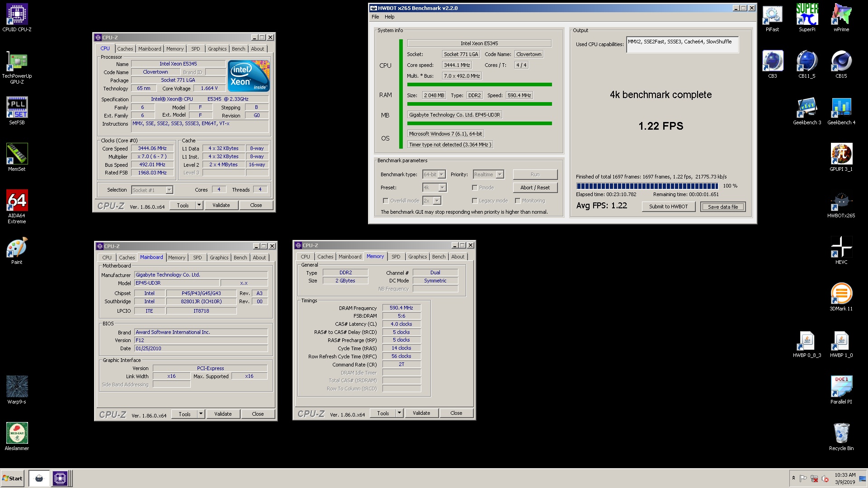Click Submit to HWBOT button
Image resolution: width=868 pixels, height=488 pixels.
668,206
